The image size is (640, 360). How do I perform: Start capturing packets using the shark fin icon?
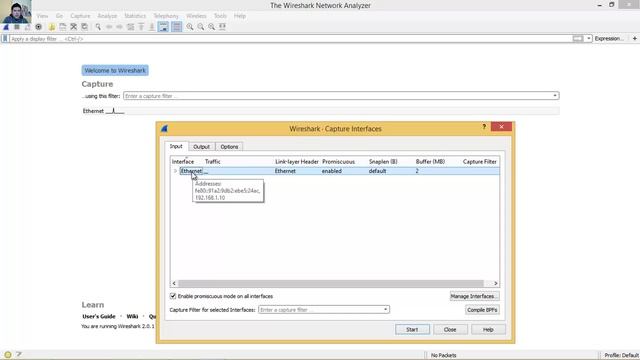tap(6, 27)
